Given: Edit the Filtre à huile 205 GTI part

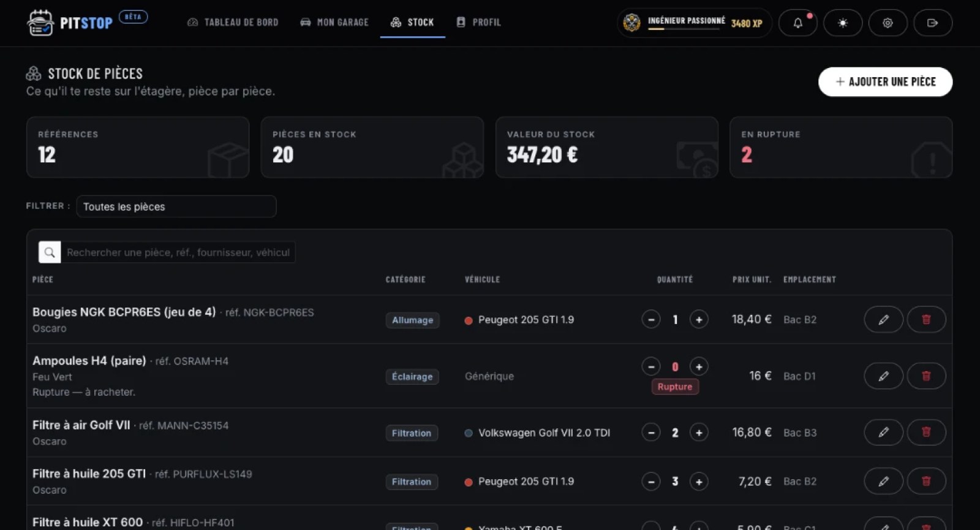Looking at the screenshot, I should [x=883, y=481].
